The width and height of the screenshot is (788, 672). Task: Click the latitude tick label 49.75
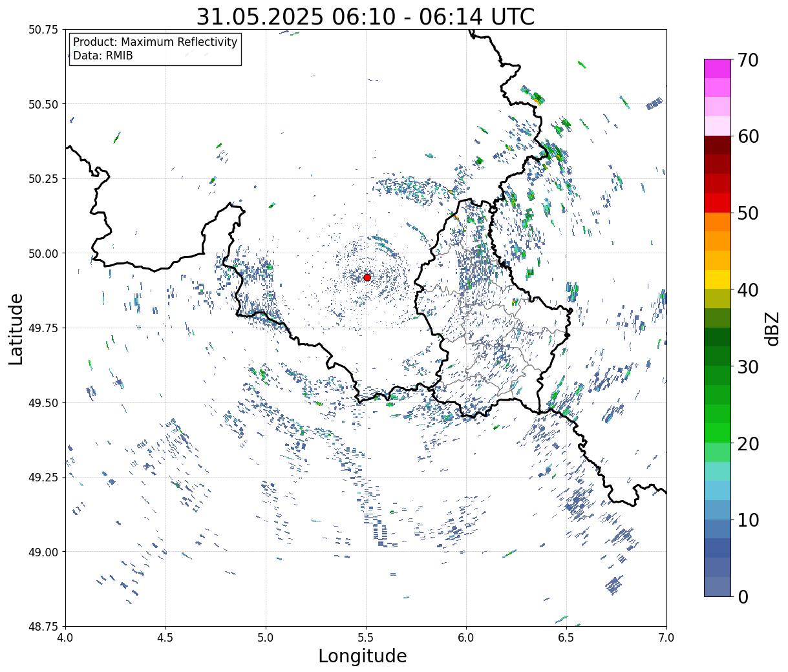(43, 328)
